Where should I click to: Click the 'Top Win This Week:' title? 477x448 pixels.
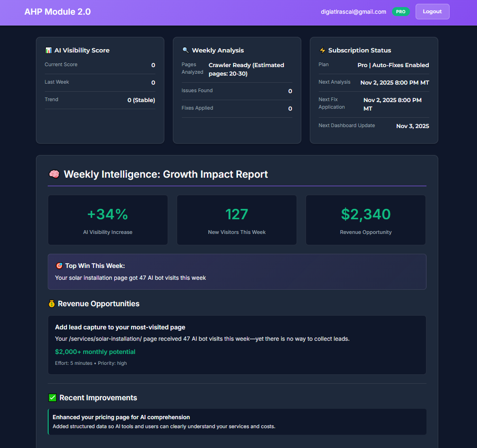(95, 266)
